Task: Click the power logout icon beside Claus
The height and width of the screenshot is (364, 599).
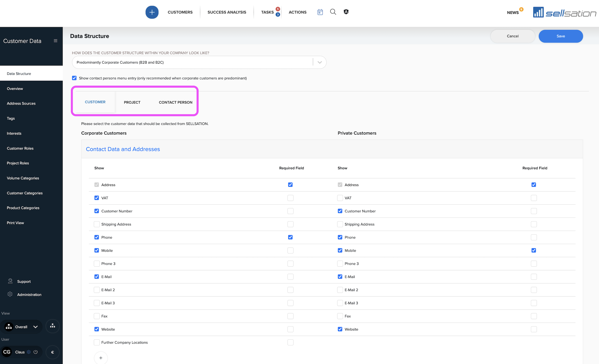Action: [36, 352]
